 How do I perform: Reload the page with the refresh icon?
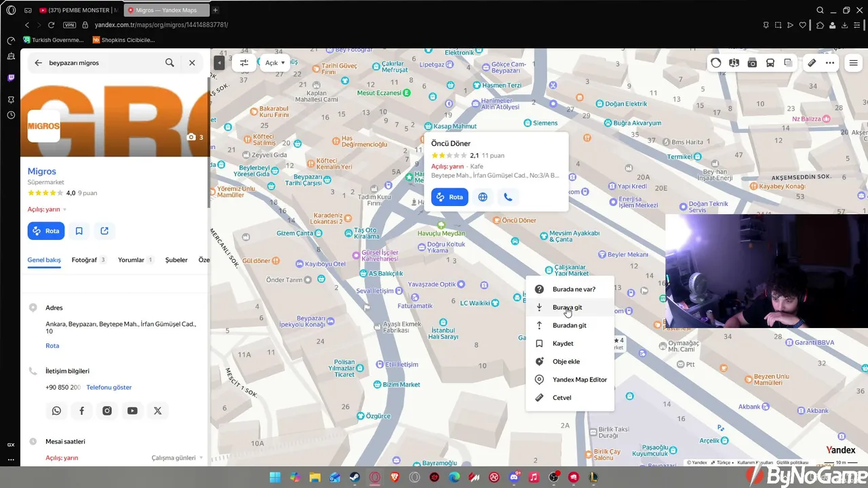pyautogui.click(x=51, y=25)
